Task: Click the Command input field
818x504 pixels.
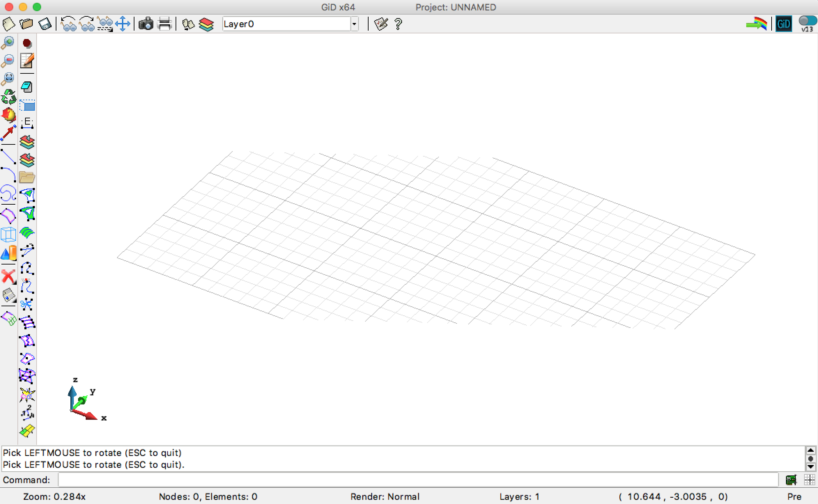Action: click(417, 480)
